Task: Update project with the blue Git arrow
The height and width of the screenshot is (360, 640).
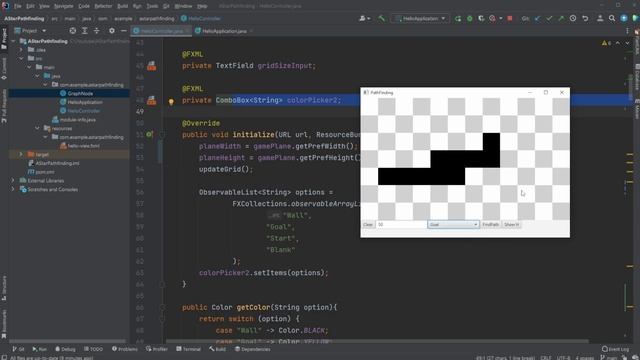Action: 537,18
